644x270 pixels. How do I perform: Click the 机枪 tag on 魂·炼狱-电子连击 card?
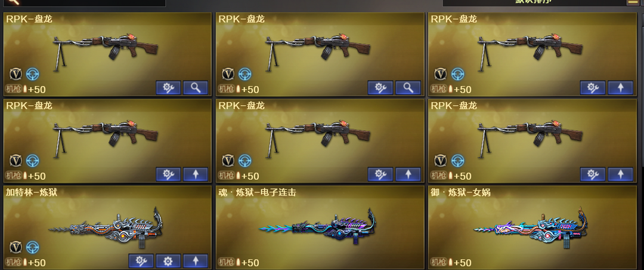point(225,262)
